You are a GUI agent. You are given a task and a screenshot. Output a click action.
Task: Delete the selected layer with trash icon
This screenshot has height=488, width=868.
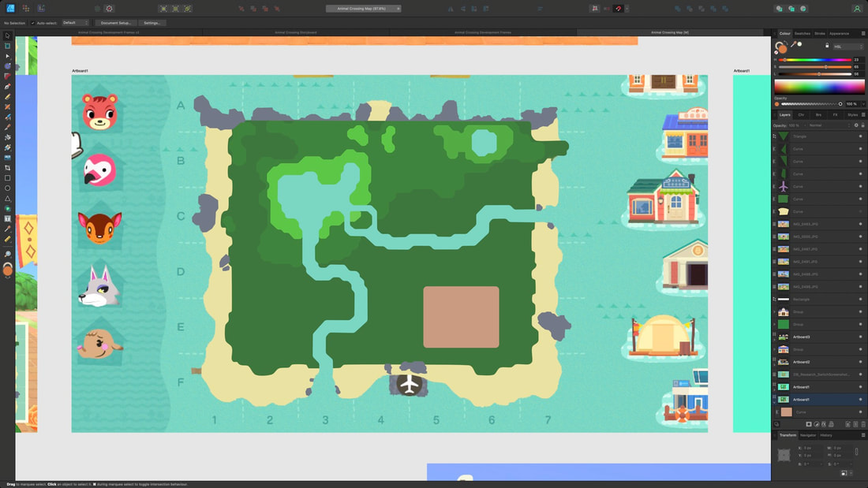(863, 424)
